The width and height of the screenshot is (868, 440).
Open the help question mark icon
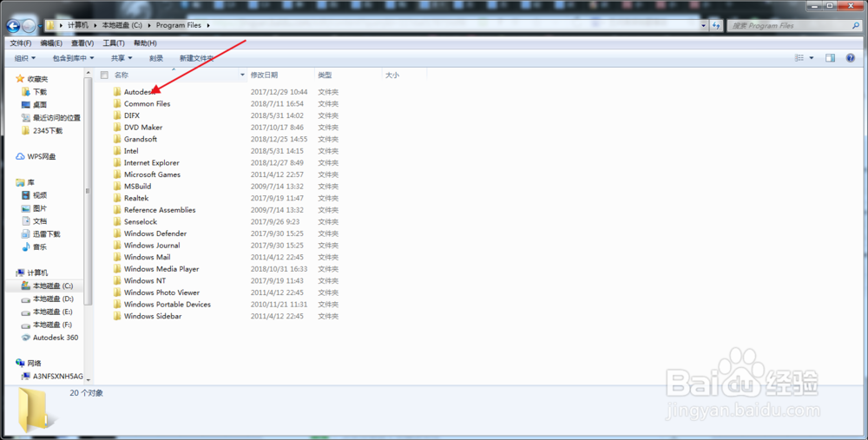(x=851, y=57)
